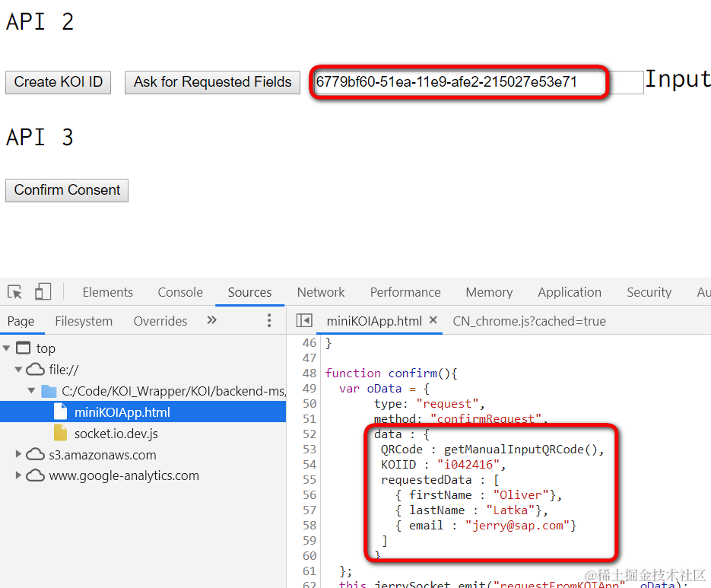Open socket.io.dev.js in file tree
This screenshot has width=711, height=588.
tap(116, 434)
